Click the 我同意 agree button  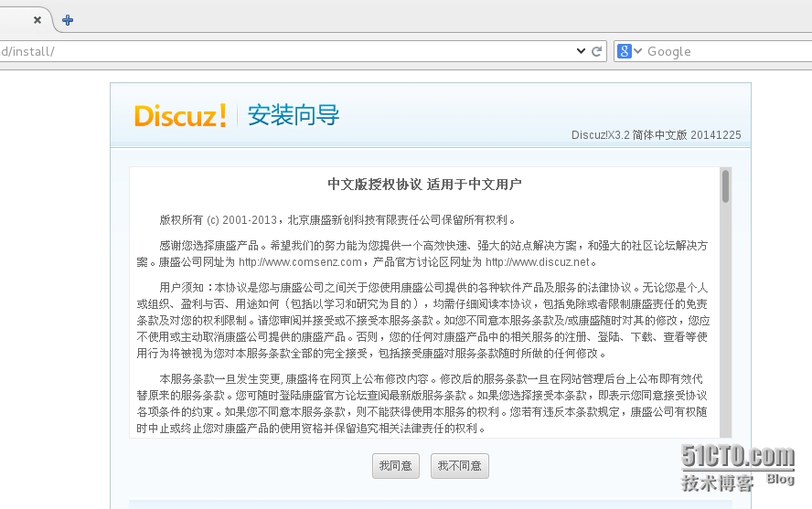[x=396, y=466]
